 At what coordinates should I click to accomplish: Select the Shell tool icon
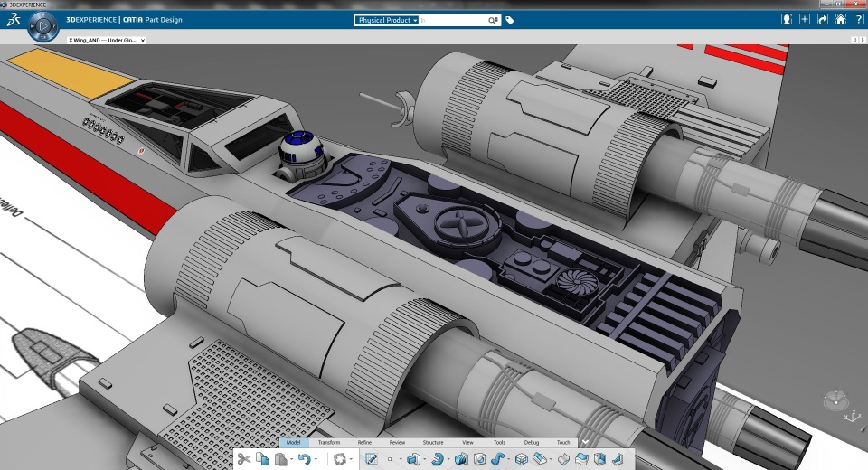click(599, 459)
